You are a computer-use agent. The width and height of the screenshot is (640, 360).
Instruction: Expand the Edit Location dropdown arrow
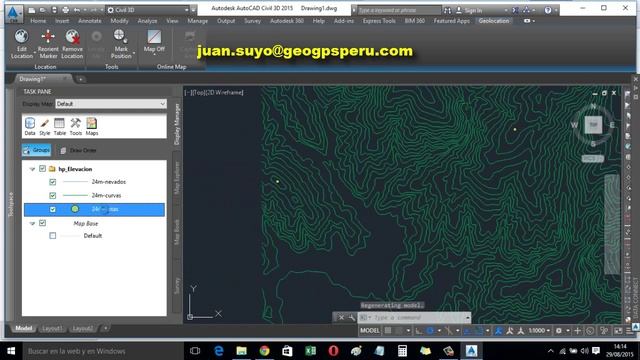tap(35, 53)
